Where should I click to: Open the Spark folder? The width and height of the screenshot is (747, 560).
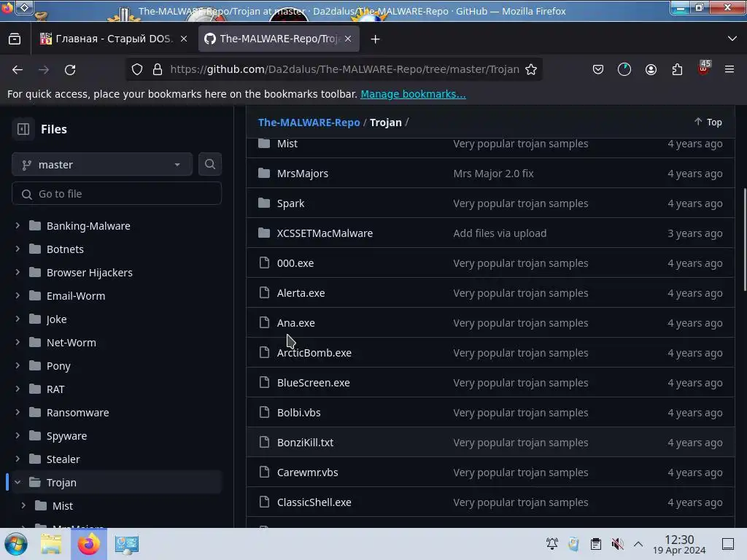290,203
